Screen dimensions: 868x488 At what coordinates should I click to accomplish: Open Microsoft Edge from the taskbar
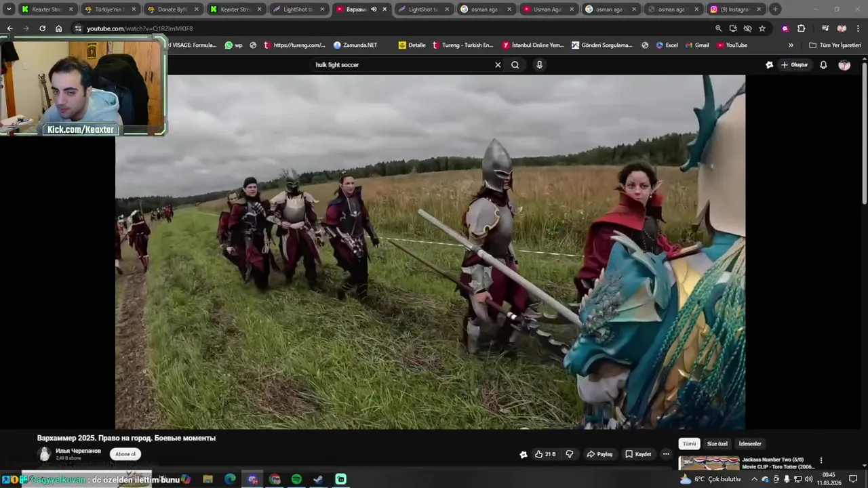click(x=230, y=479)
